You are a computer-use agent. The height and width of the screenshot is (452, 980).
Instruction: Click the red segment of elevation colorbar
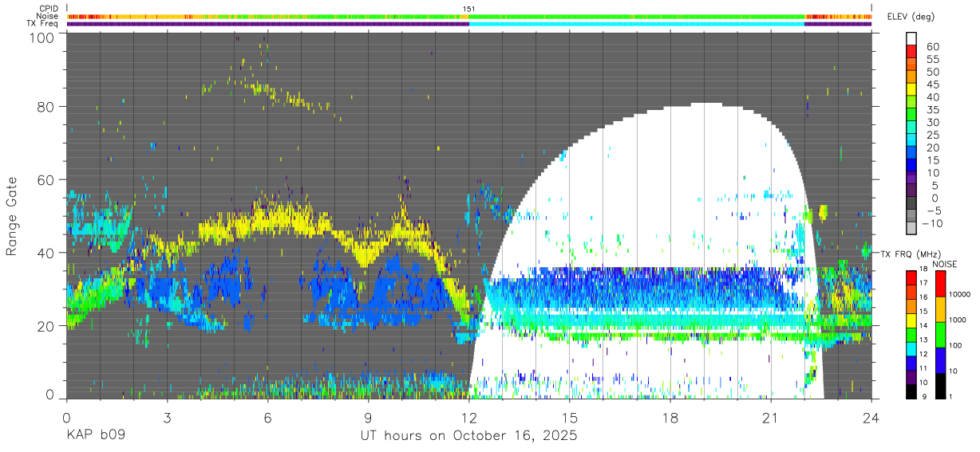click(911, 51)
